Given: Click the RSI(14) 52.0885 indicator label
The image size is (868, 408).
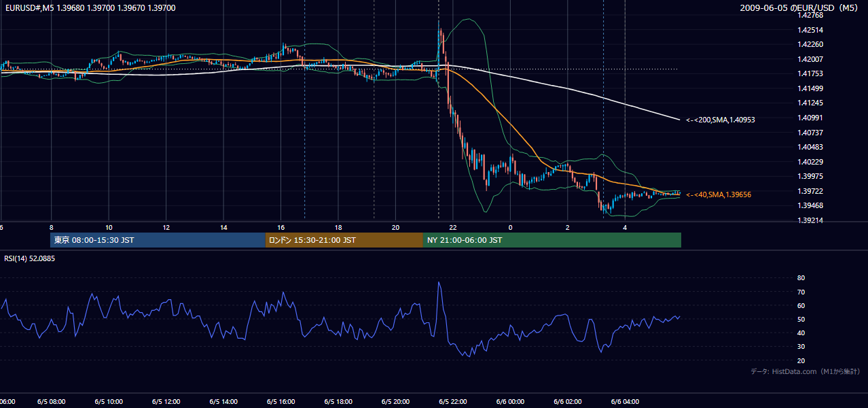Looking at the screenshot, I should pos(30,258).
